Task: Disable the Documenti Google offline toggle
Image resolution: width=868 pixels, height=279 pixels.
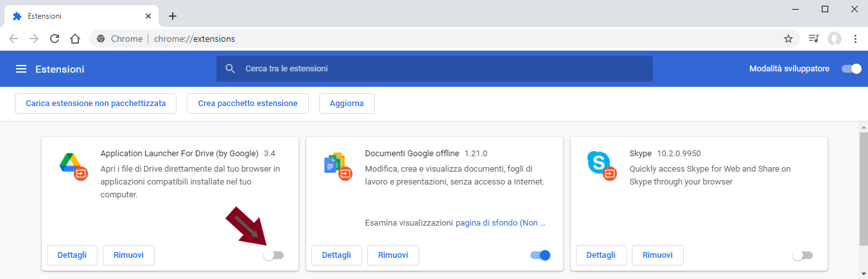Action: 540,255
